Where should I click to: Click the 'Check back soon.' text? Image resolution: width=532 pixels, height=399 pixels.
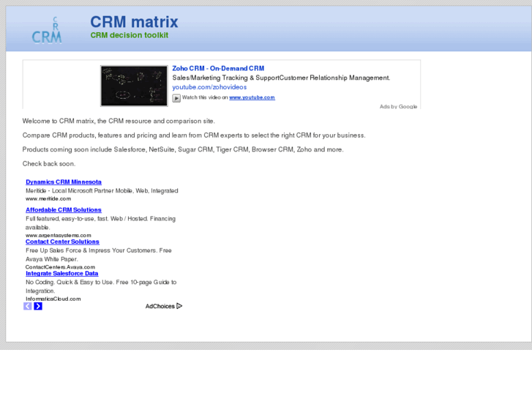(x=49, y=164)
